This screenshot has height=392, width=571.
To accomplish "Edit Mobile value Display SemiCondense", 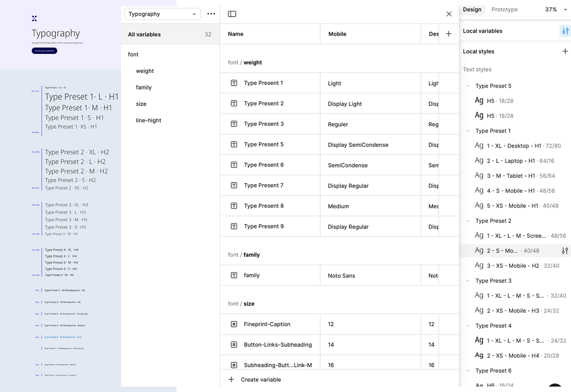I will point(358,145).
